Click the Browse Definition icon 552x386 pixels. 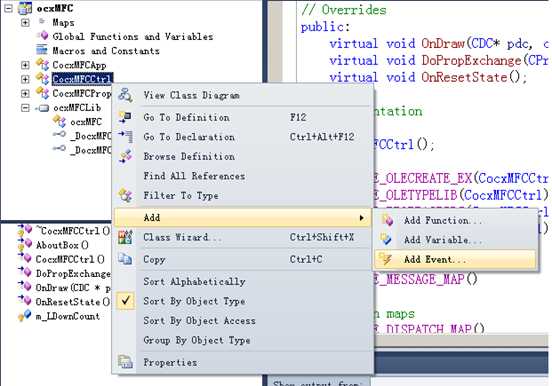pyautogui.click(x=125, y=156)
